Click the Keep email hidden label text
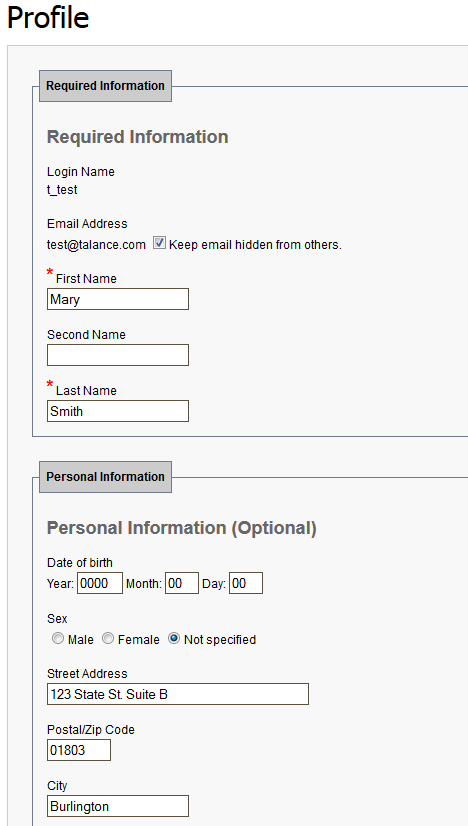The image size is (468, 826). pyautogui.click(x=256, y=245)
